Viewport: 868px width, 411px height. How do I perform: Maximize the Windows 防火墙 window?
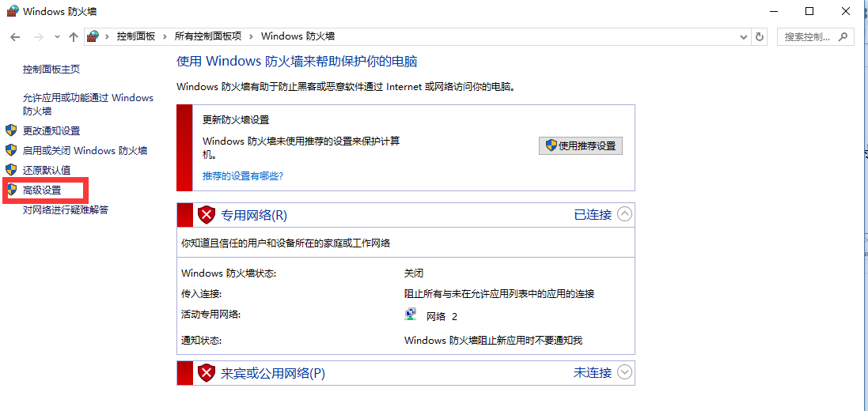tap(809, 11)
